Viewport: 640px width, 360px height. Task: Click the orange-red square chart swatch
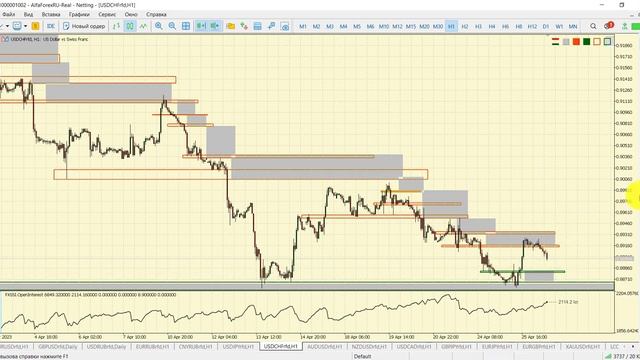pyautogui.click(x=576, y=42)
